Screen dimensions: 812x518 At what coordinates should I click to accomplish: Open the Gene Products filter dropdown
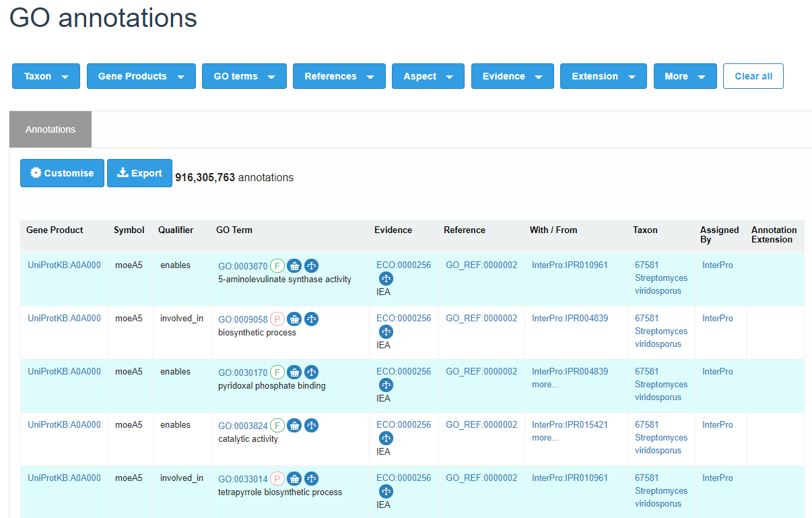[141, 76]
